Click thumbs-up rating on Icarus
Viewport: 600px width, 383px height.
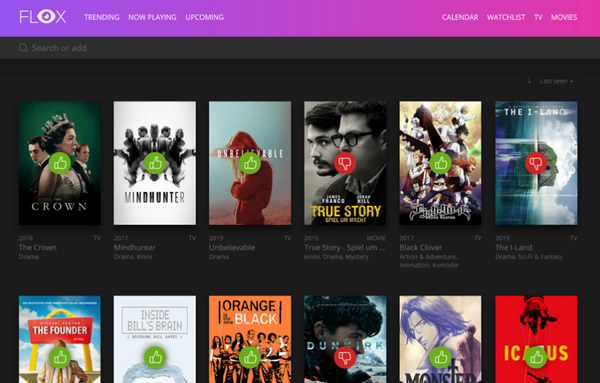(x=536, y=357)
